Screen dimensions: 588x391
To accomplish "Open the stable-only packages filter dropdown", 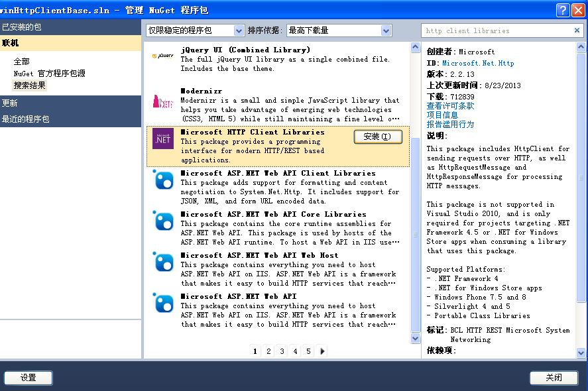I will [x=195, y=30].
